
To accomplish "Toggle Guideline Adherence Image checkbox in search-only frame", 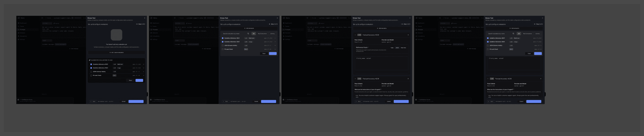I will tap(223, 42).
